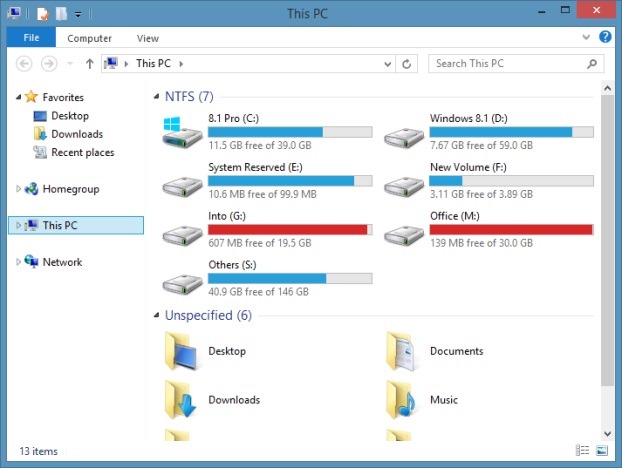Click the This PC system icon in title bar

[14, 13]
